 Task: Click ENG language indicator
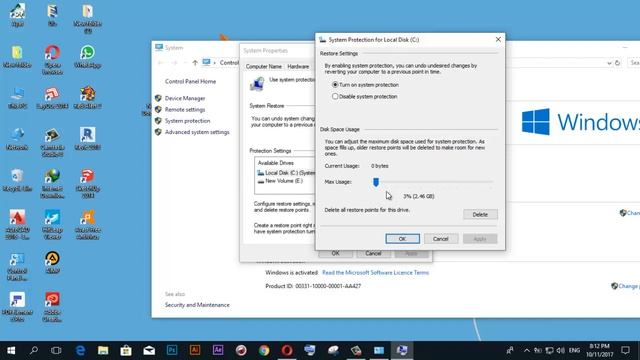[574, 350]
